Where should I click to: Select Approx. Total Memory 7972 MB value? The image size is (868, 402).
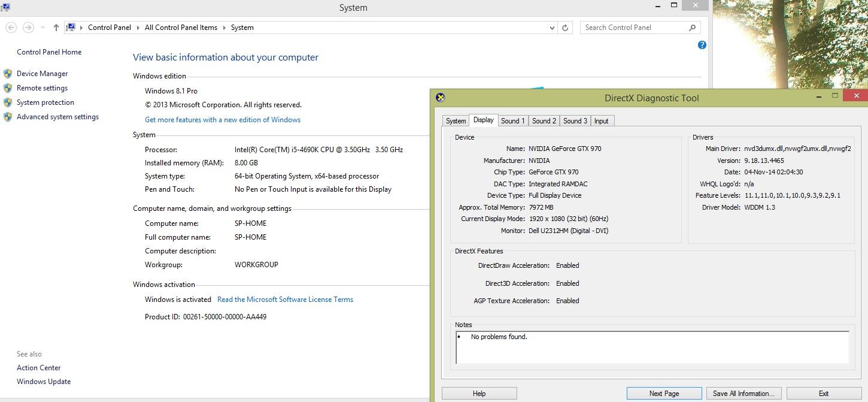(541, 207)
